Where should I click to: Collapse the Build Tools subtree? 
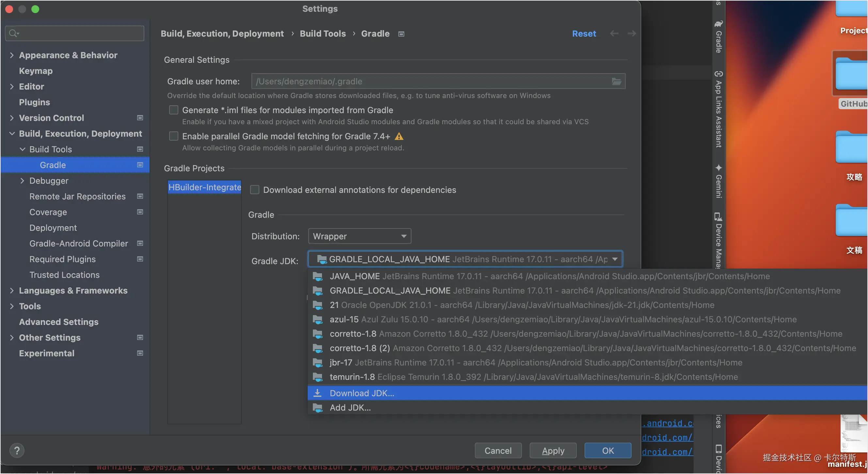22,149
